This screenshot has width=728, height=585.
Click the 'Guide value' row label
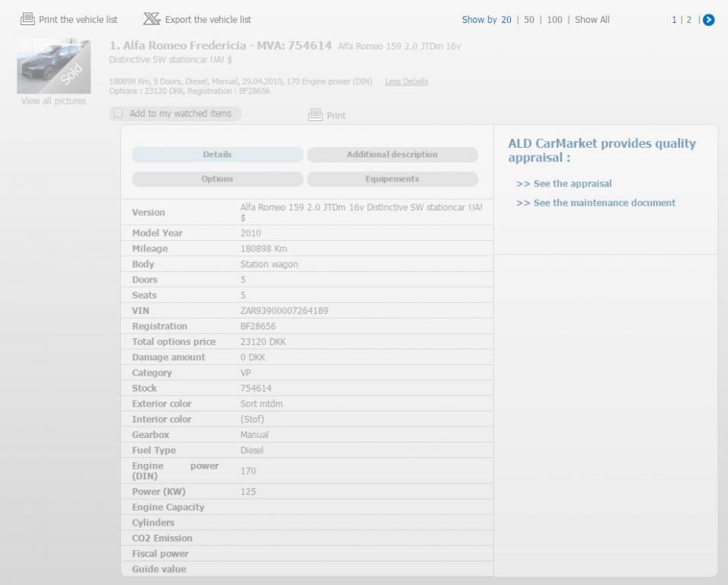159,569
